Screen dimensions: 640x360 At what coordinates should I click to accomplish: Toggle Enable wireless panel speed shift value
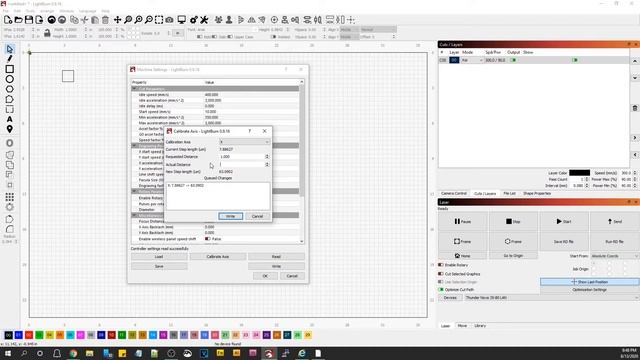coord(208,239)
